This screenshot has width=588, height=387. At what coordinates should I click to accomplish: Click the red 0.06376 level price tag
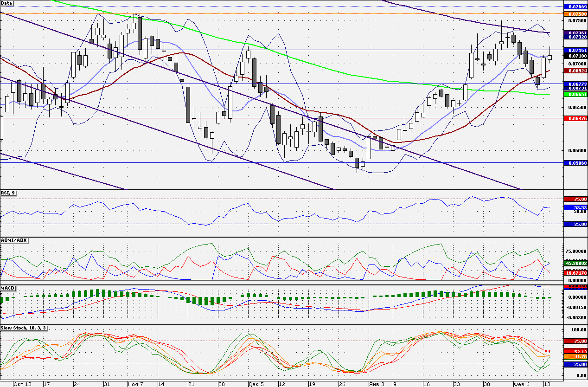click(x=575, y=119)
